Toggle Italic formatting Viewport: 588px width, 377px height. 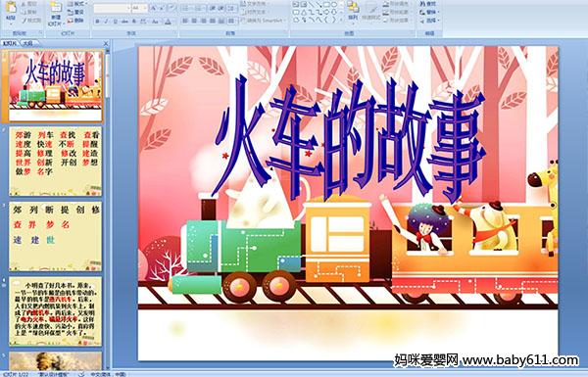coord(106,22)
